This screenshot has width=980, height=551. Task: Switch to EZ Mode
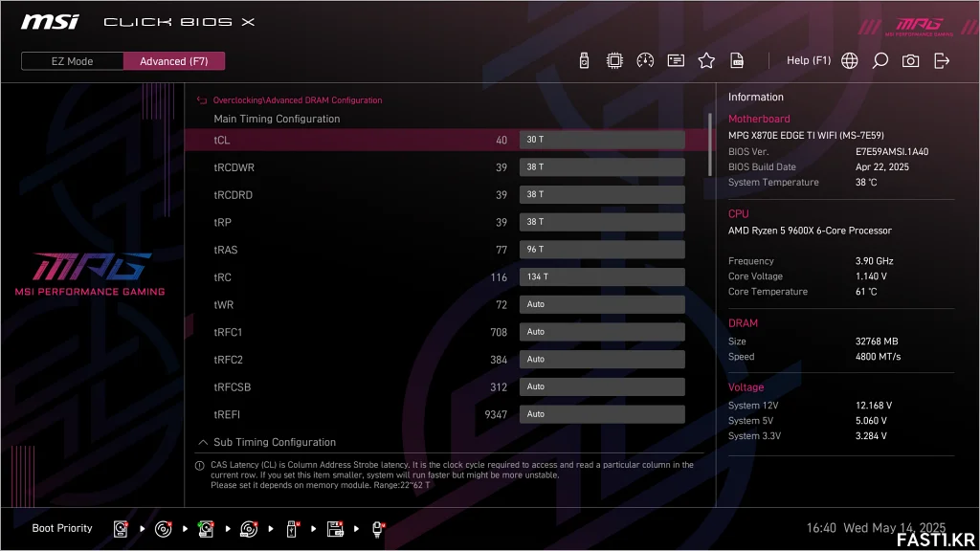72,61
